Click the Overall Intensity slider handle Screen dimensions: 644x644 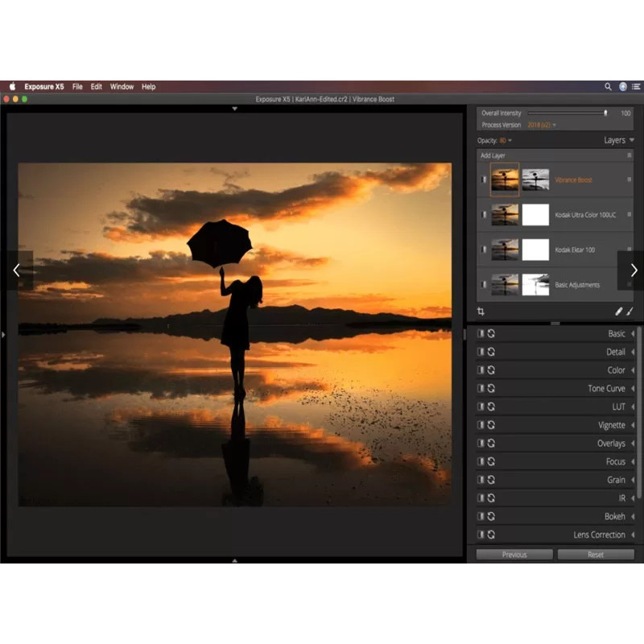[605, 114]
